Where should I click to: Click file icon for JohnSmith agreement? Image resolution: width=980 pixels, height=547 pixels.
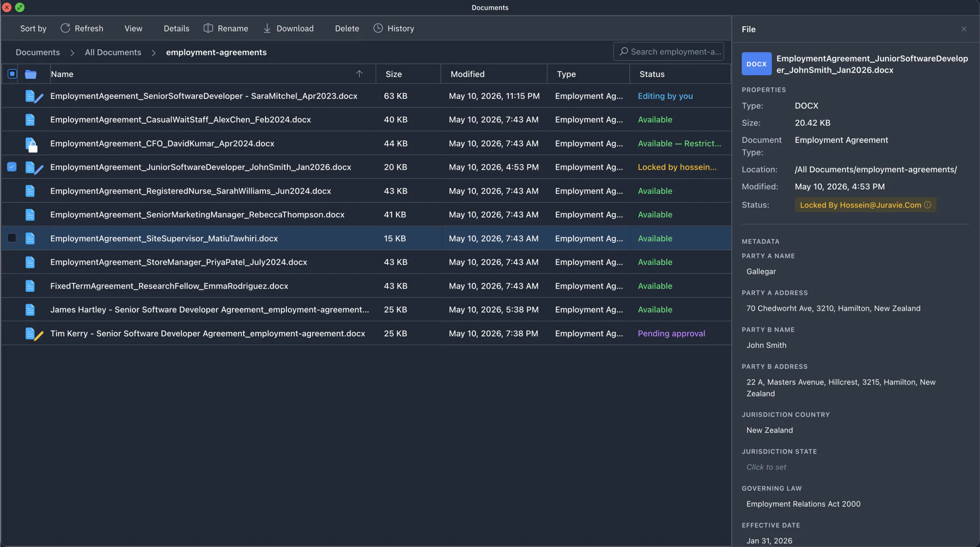coord(34,167)
